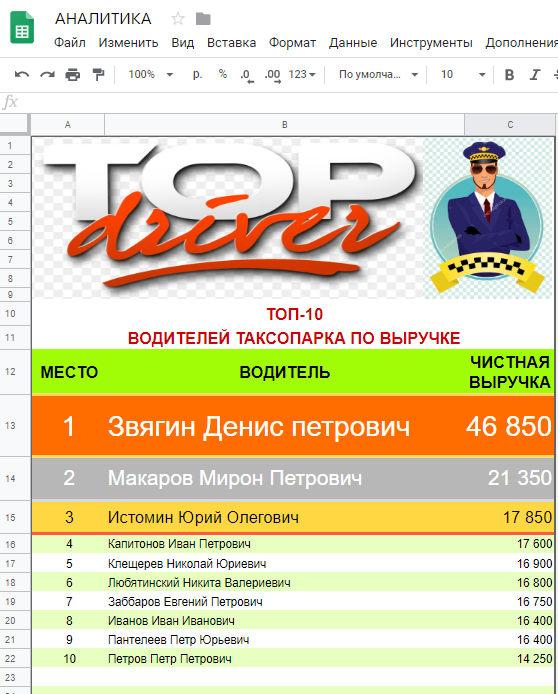Screen dimensions: 558x694
Task: Select row 22 header
Action: point(15,658)
